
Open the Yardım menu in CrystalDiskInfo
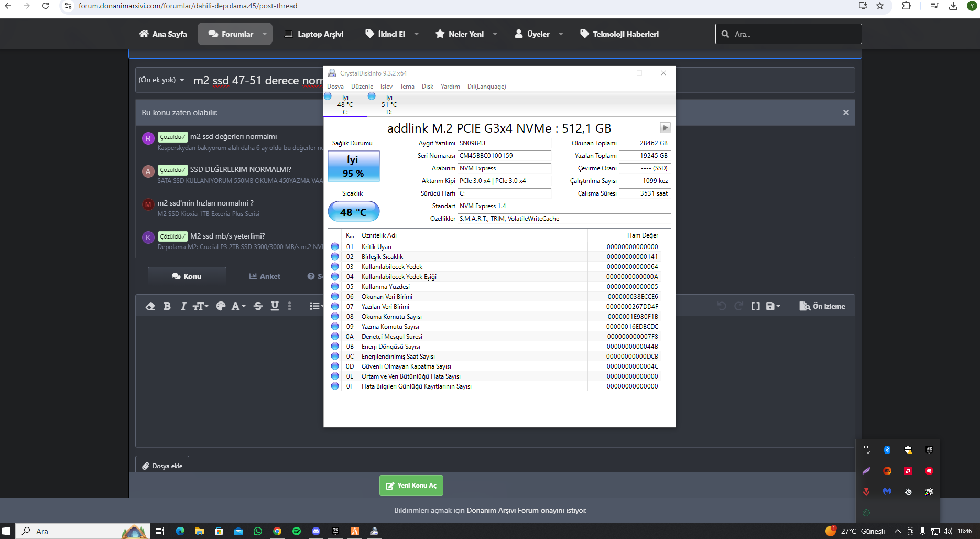point(450,87)
